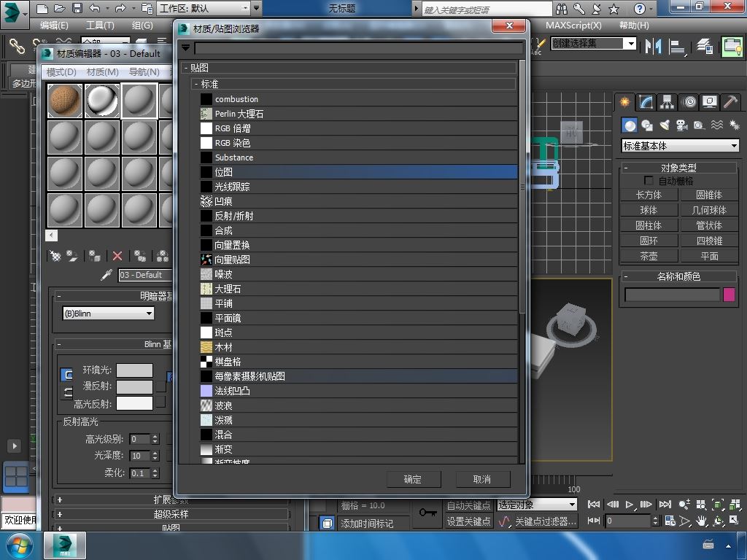The image size is (747, 560).
Task: Open the Create panel star tab
Action: pyautogui.click(x=624, y=102)
